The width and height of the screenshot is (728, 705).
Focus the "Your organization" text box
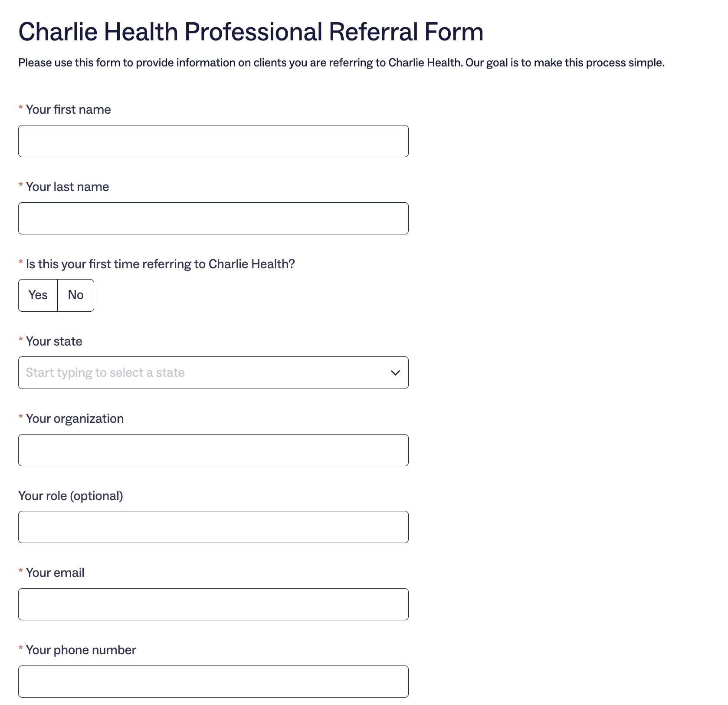tap(213, 450)
